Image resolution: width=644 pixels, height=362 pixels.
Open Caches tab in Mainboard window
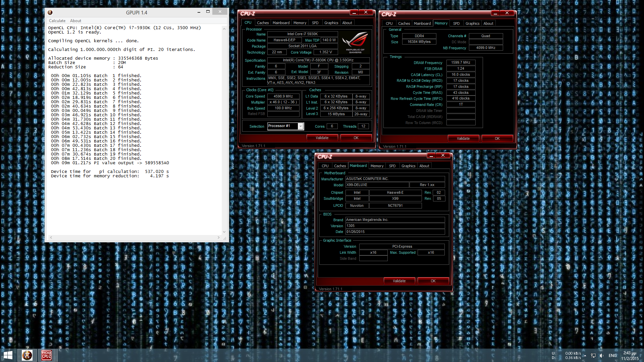340,166
